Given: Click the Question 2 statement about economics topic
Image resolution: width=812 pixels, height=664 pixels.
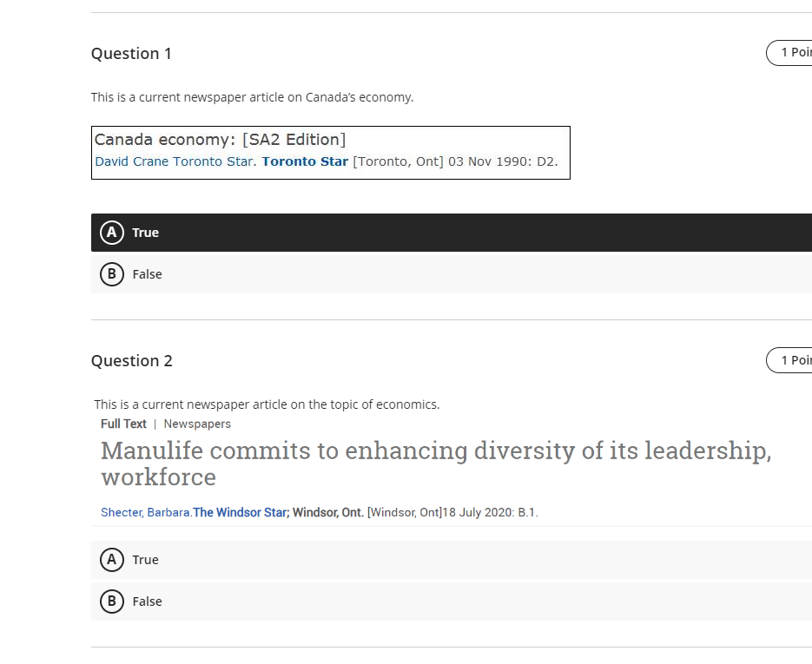Looking at the screenshot, I should pos(267,404).
